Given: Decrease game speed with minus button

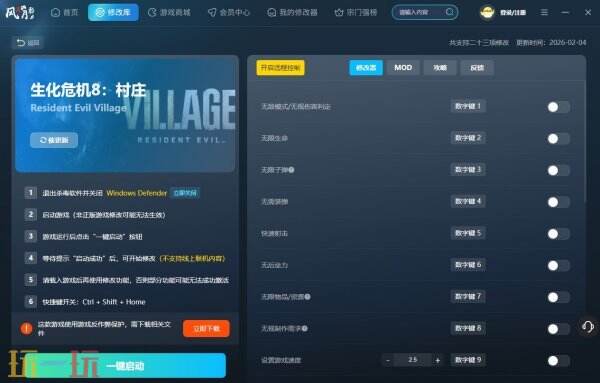Looking at the screenshot, I should [x=388, y=360].
